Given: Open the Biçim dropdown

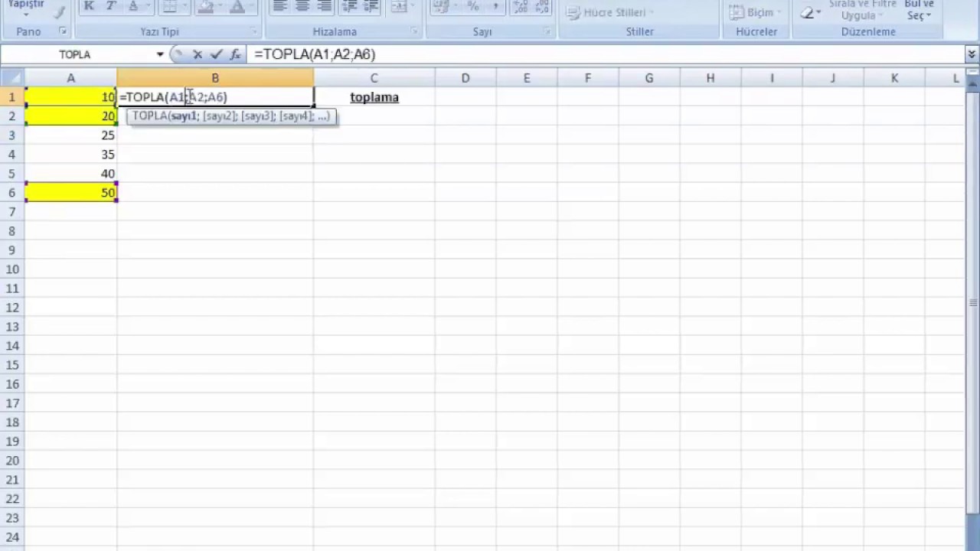Looking at the screenshot, I should click(x=755, y=12).
